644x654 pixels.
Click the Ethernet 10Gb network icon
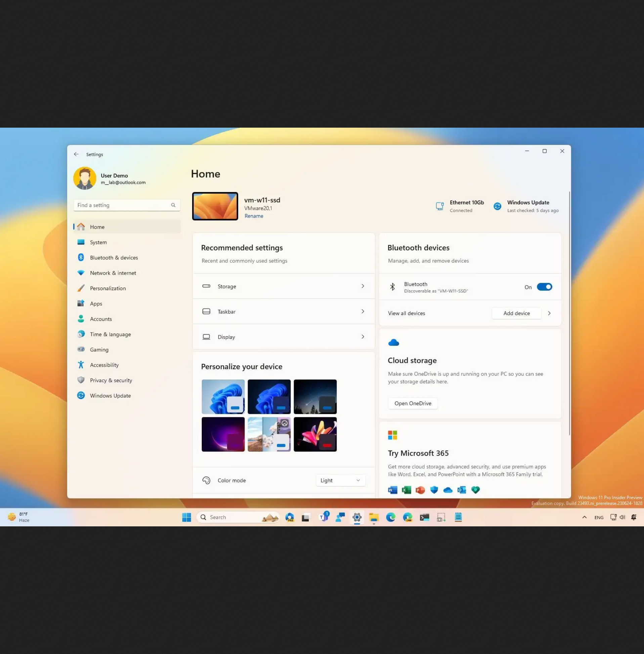click(440, 206)
